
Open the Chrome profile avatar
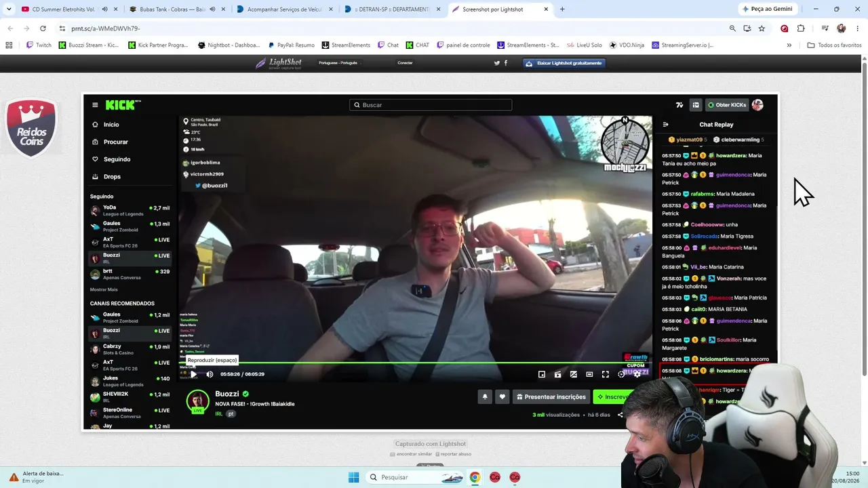point(841,28)
